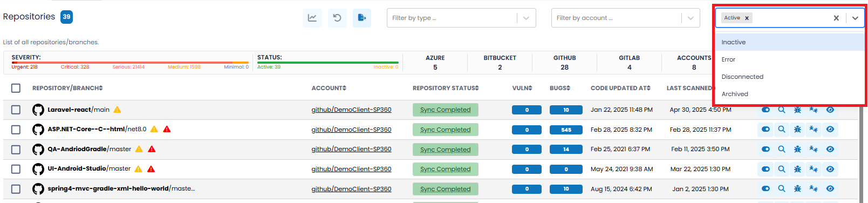Check the Laravel-react/main row checkbox

pyautogui.click(x=16, y=110)
